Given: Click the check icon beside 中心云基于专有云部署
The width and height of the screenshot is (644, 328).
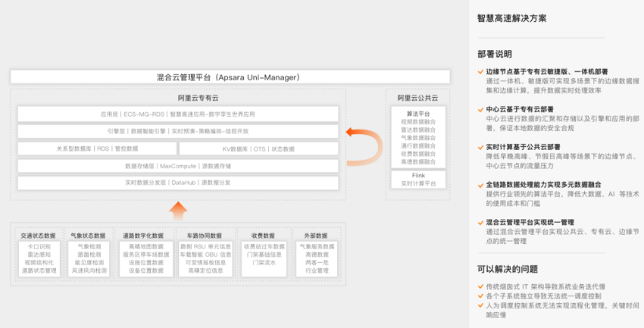Looking at the screenshot, I should (x=480, y=110).
